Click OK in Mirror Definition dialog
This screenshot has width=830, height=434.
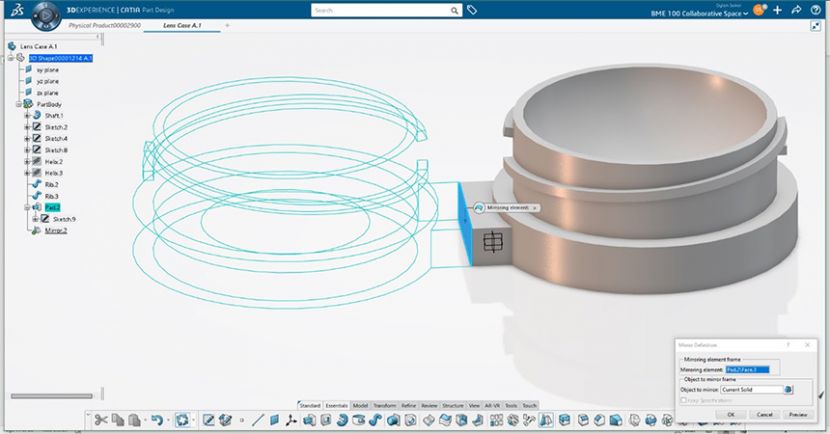pyautogui.click(x=731, y=413)
